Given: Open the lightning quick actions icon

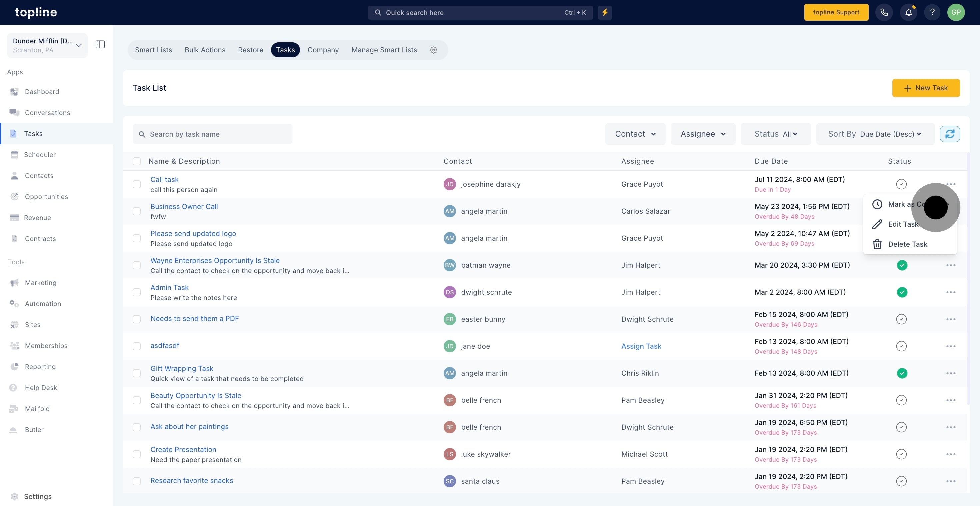Looking at the screenshot, I should point(605,13).
